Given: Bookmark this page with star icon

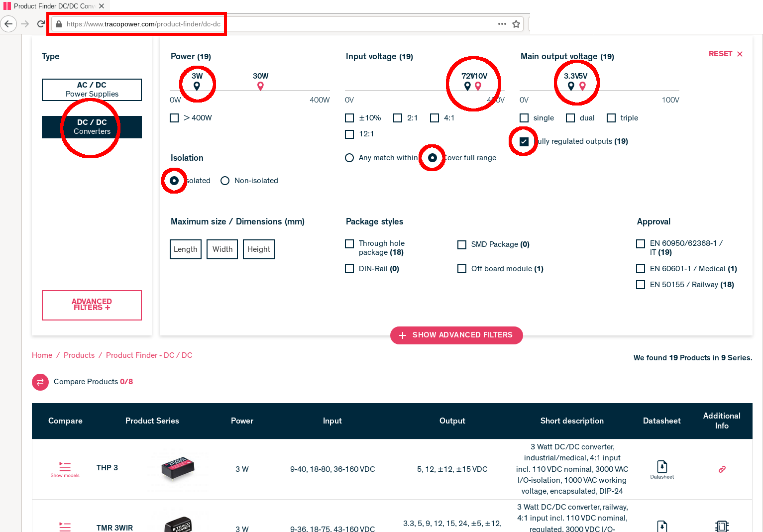Looking at the screenshot, I should (516, 24).
